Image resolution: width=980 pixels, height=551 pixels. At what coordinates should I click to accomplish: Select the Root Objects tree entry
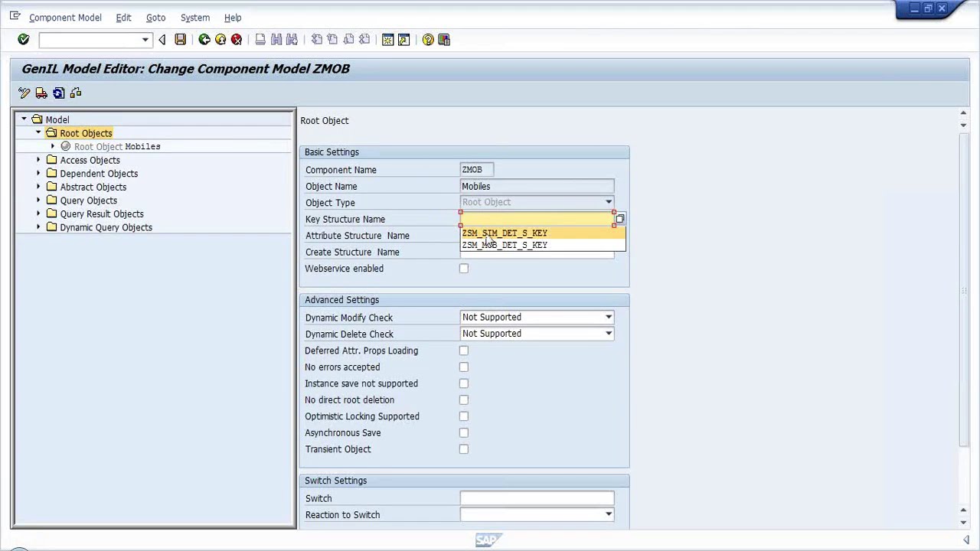(x=86, y=133)
